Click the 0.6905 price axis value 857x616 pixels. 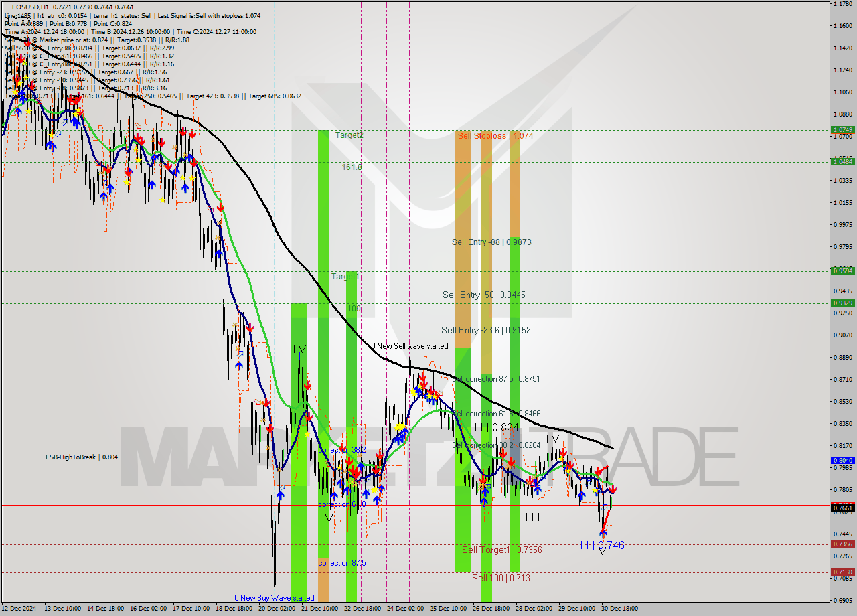[842, 600]
